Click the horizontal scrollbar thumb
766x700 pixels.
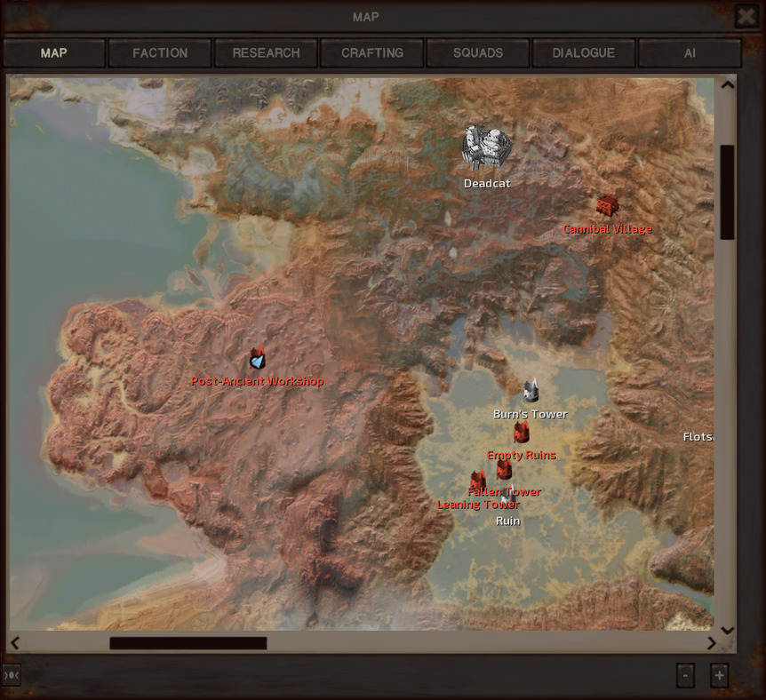point(188,643)
